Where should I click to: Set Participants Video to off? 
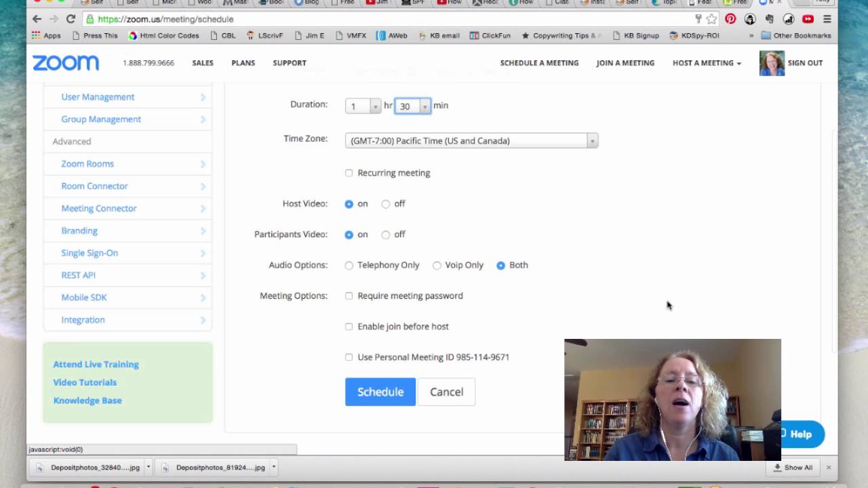(385, 235)
